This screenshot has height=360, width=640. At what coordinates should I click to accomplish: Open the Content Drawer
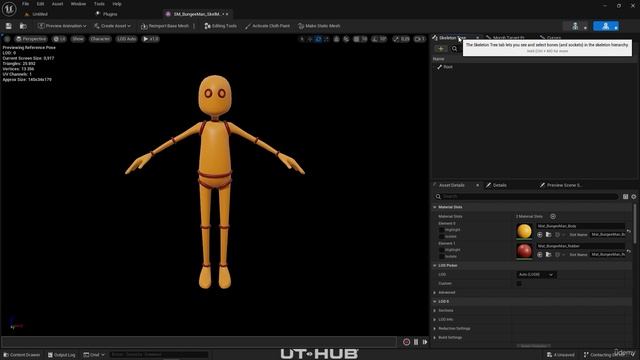coord(22,355)
